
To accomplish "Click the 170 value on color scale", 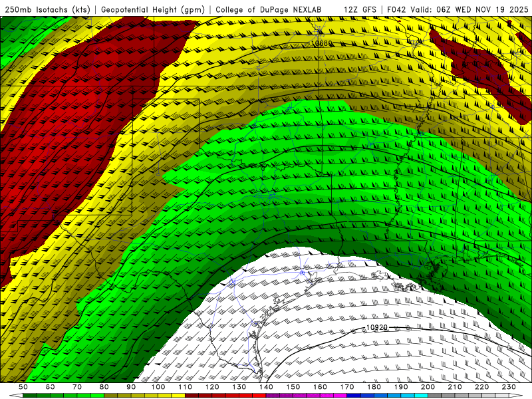I will [x=347, y=387].
